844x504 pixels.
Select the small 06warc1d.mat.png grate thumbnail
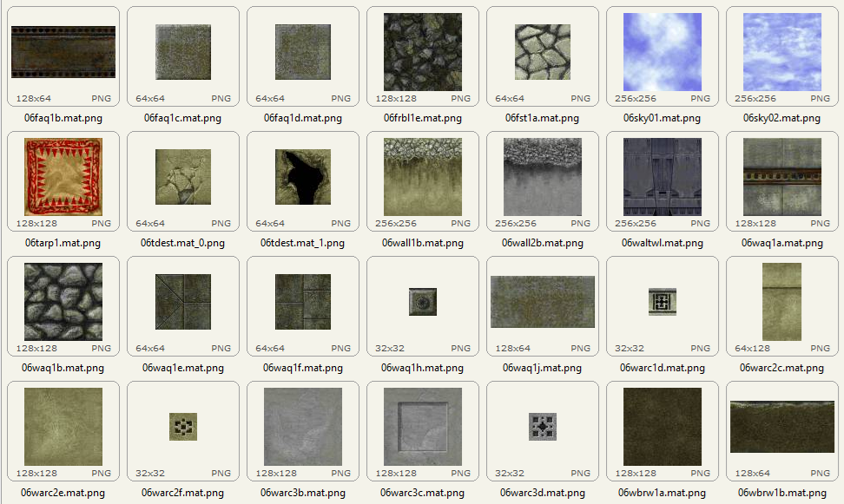[662, 302]
